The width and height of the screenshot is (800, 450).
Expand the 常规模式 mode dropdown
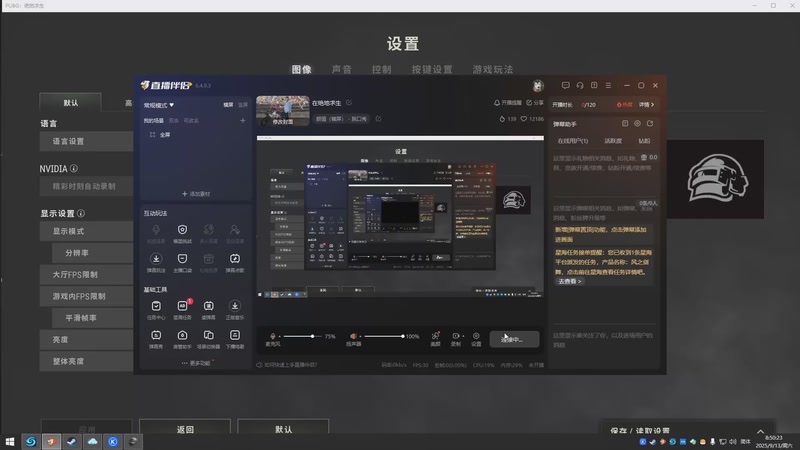[159, 105]
